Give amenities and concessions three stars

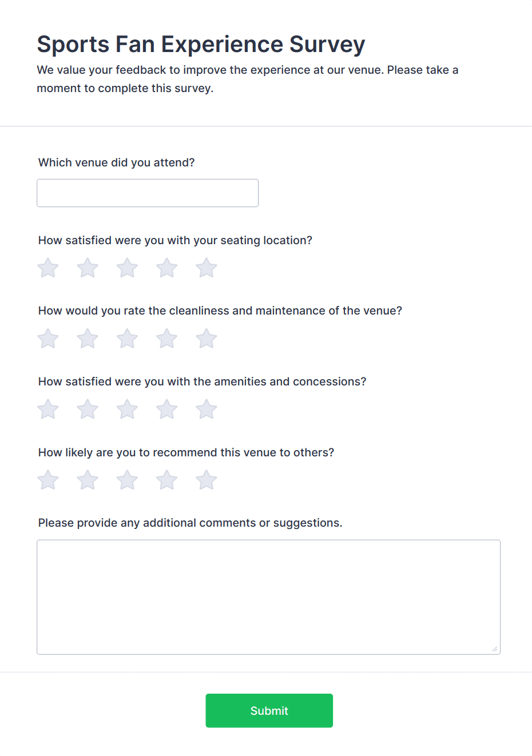click(x=127, y=409)
